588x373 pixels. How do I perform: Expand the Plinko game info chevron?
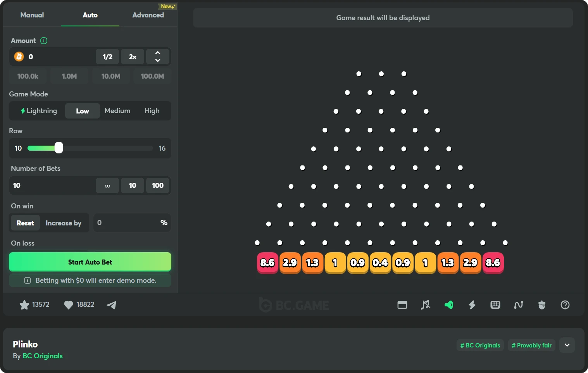(567, 345)
